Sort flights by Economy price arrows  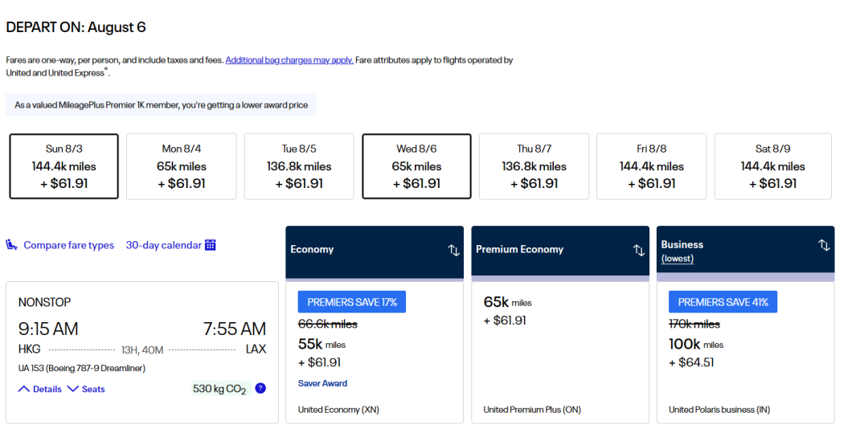tap(453, 250)
